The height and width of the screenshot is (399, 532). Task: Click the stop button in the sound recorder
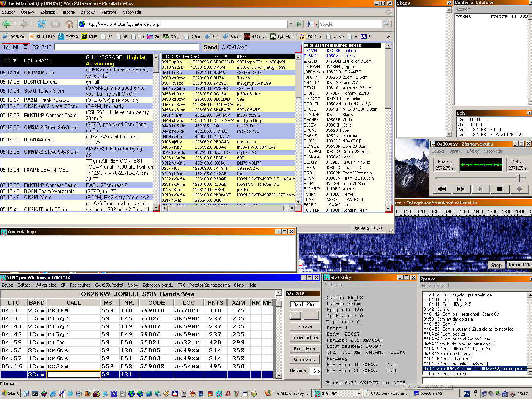click(x=500, y=189)
